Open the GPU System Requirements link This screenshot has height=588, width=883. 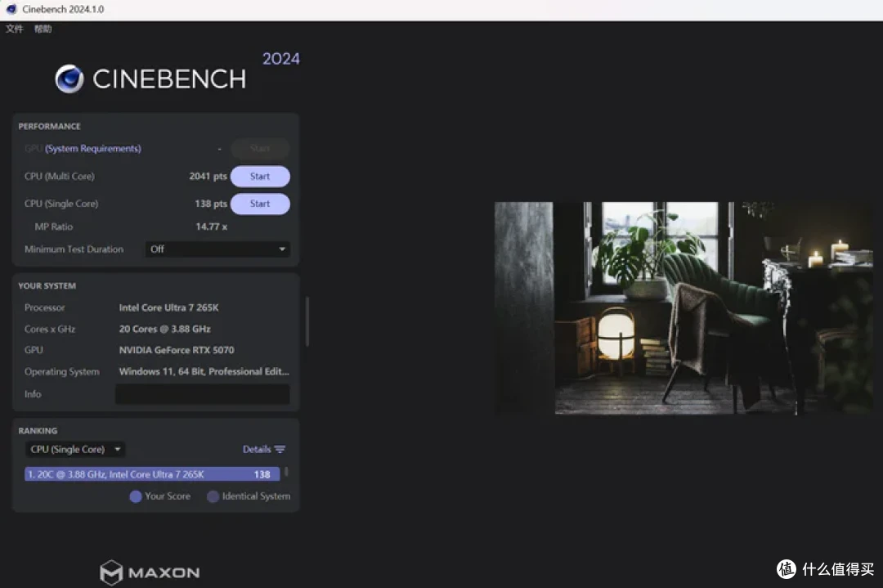click(x=93, y=149)
